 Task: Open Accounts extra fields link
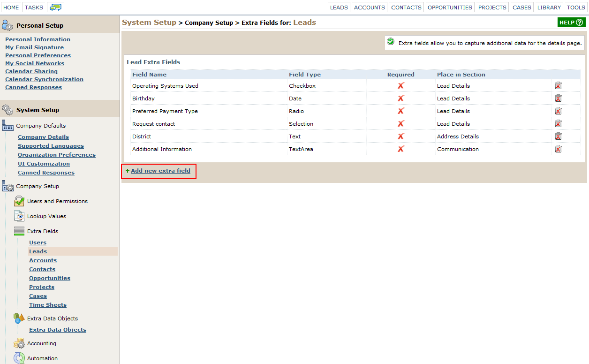point(43,260)
